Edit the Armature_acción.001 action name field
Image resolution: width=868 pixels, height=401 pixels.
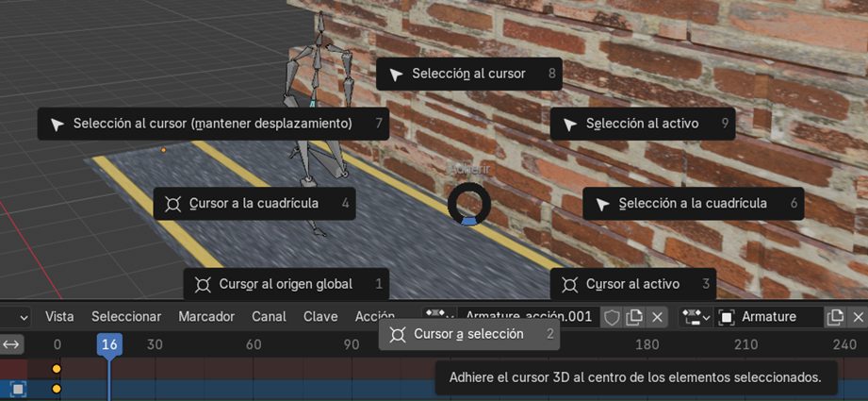point(530,317)
